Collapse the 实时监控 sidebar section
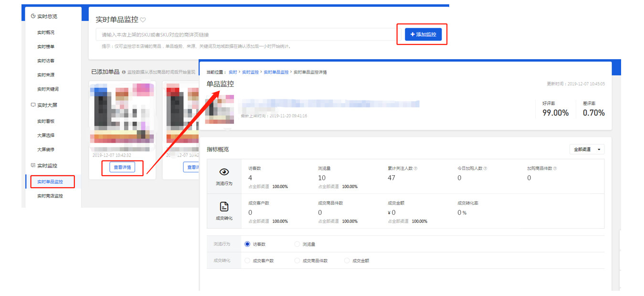 tap(47, 166)
